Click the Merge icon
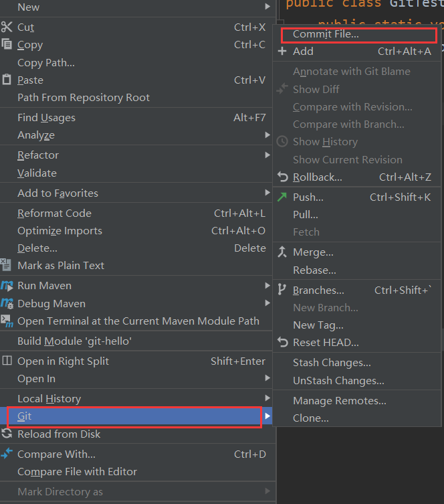Viewport: 444px width, 504px height. pyautogui.click(x=282, y=252)
